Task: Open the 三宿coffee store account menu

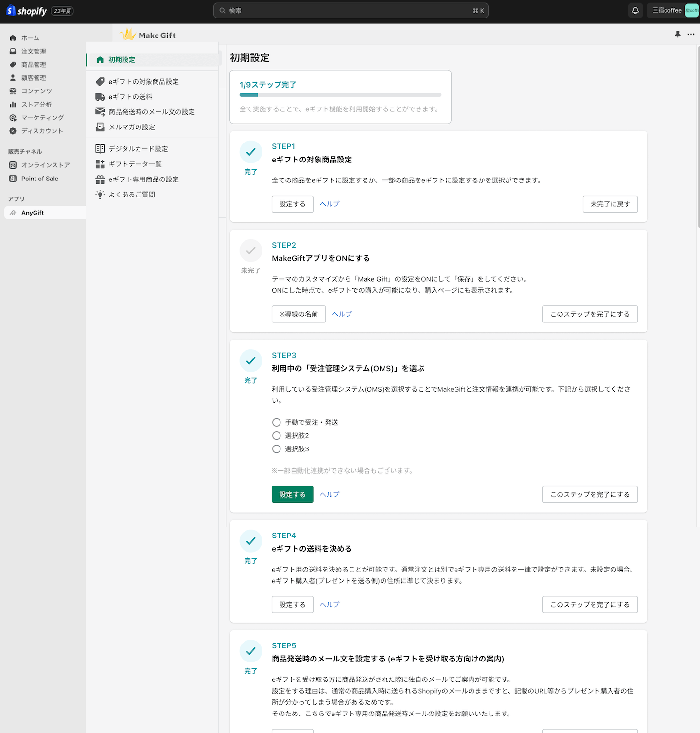Action: [673, 10]
